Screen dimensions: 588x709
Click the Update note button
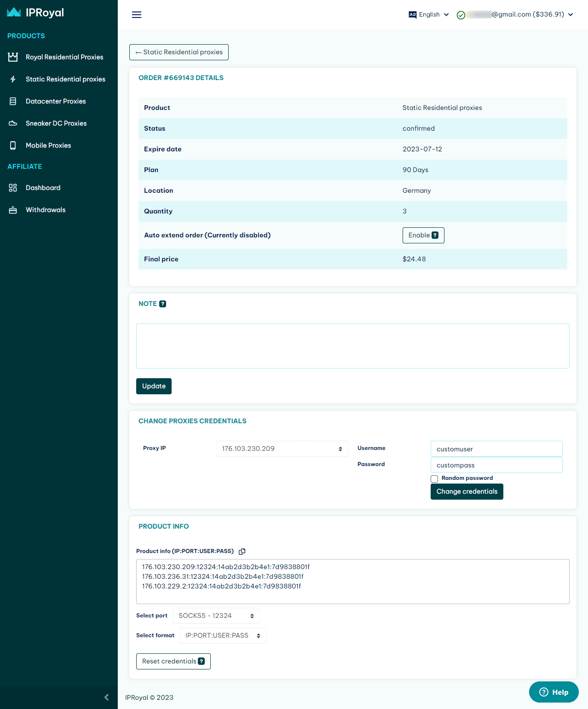(154, 386)
